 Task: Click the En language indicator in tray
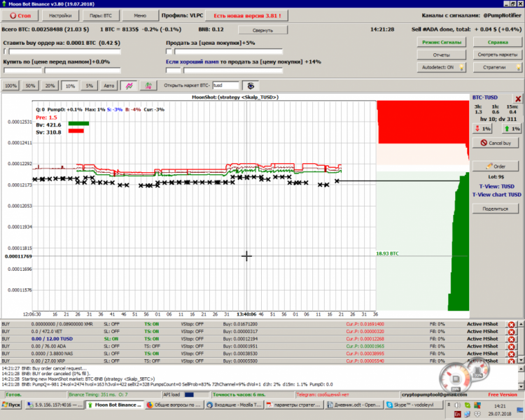point(457,414)
